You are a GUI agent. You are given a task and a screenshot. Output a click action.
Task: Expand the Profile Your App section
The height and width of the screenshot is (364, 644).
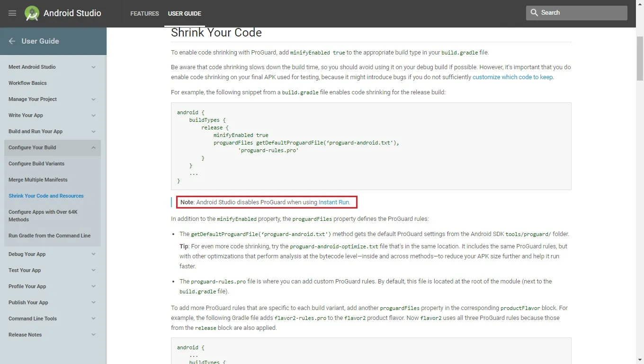point(93,287)
